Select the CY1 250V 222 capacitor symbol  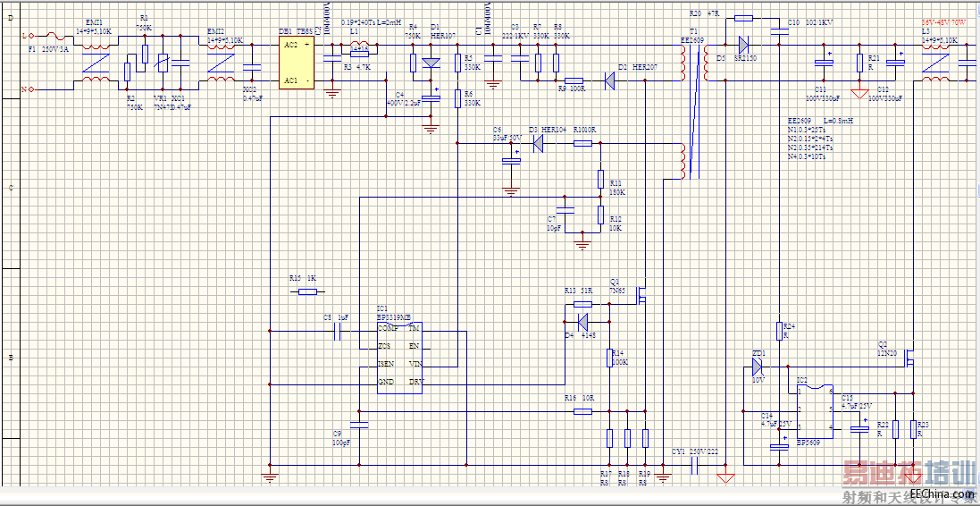pyautogui.click(x=694, y=464)
